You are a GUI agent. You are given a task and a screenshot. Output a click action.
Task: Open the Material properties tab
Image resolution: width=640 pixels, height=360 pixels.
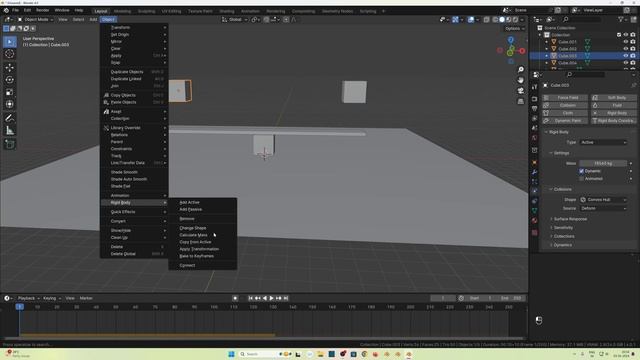[534, 220]
